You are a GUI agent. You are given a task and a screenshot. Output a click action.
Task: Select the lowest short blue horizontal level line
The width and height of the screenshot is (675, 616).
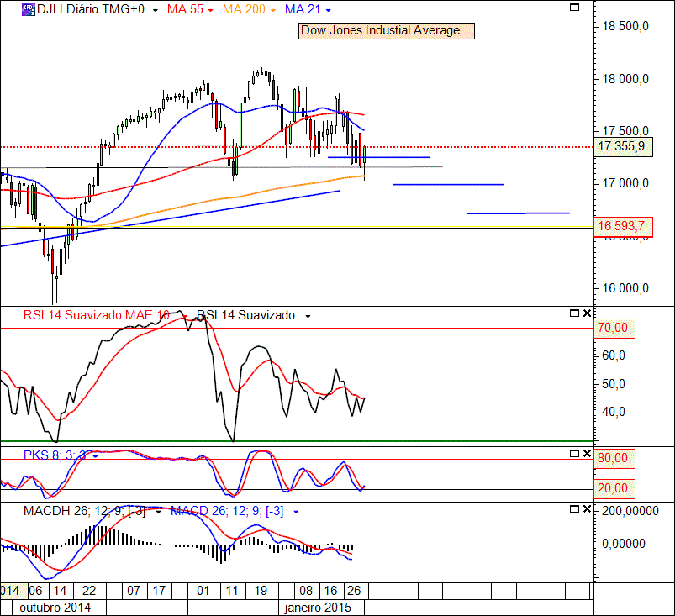519,213
